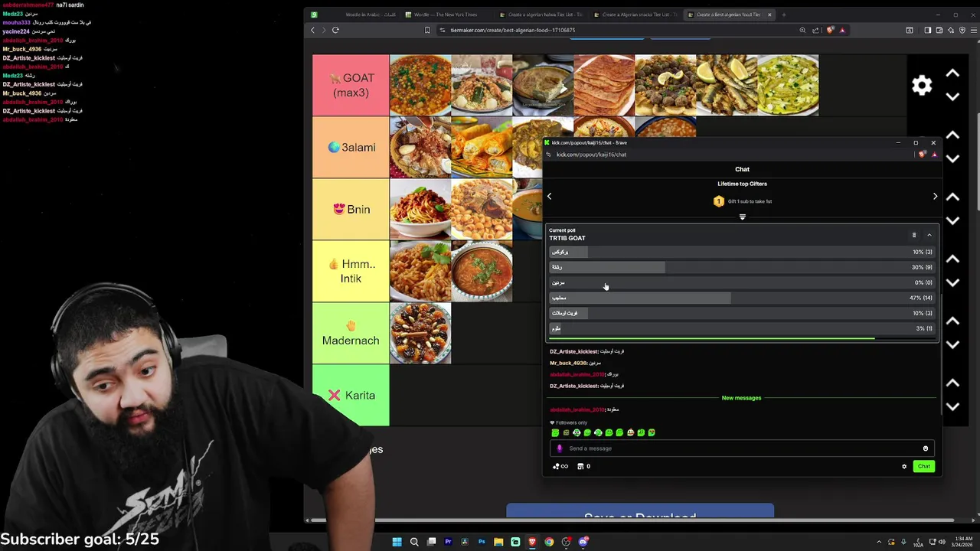The width and height of the screenshot is (980, 551).
Task: Jump to New messages in chat
Action: coord(741,398)
